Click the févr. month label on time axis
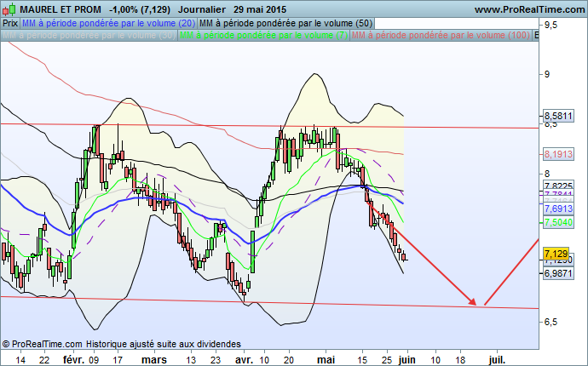588x366 pixels. (74, 360)
